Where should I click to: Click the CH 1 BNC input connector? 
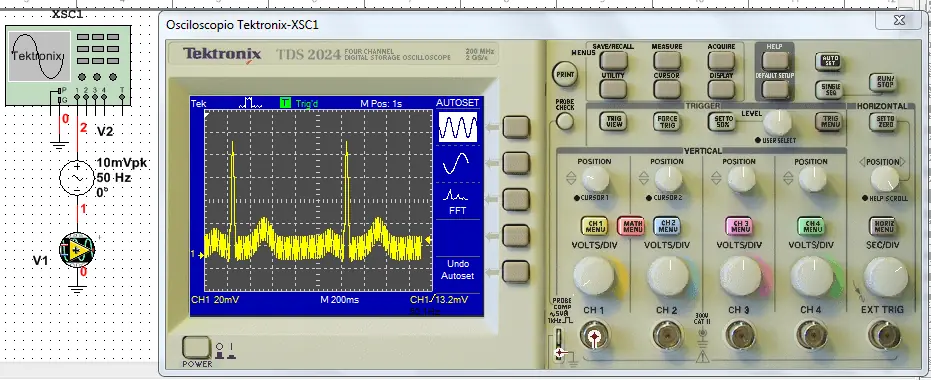594,337
